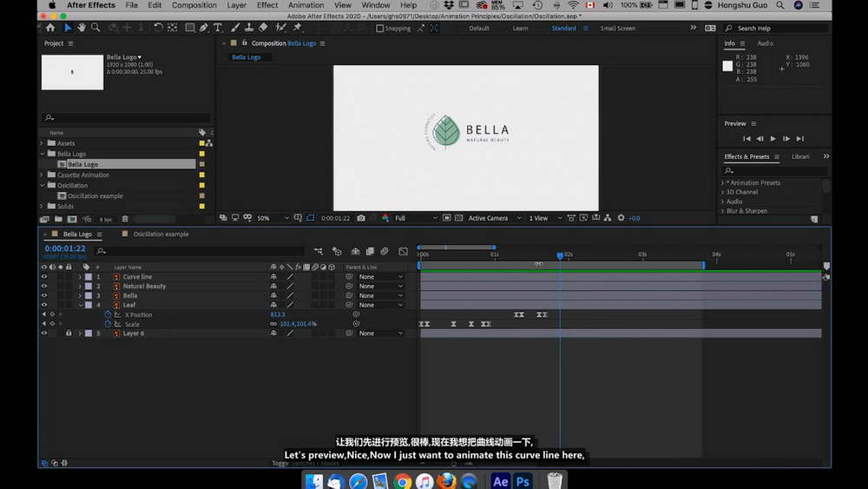The width and height of the screenshot is (868, 489).
Task: Switch to the Audio panel tab
Action: (x=765, y=43)
